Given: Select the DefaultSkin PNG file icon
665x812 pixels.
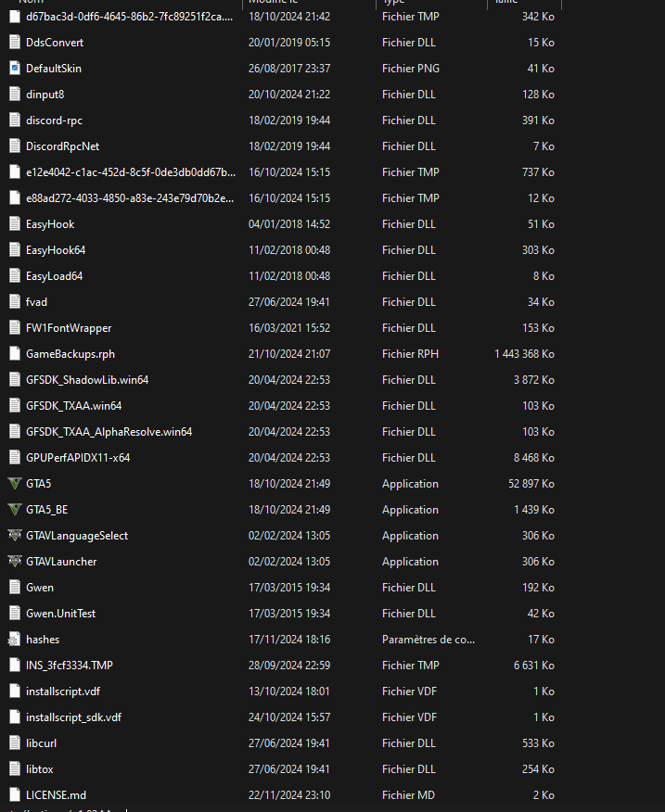Looking at the screenshot, I should click(14, 69).
